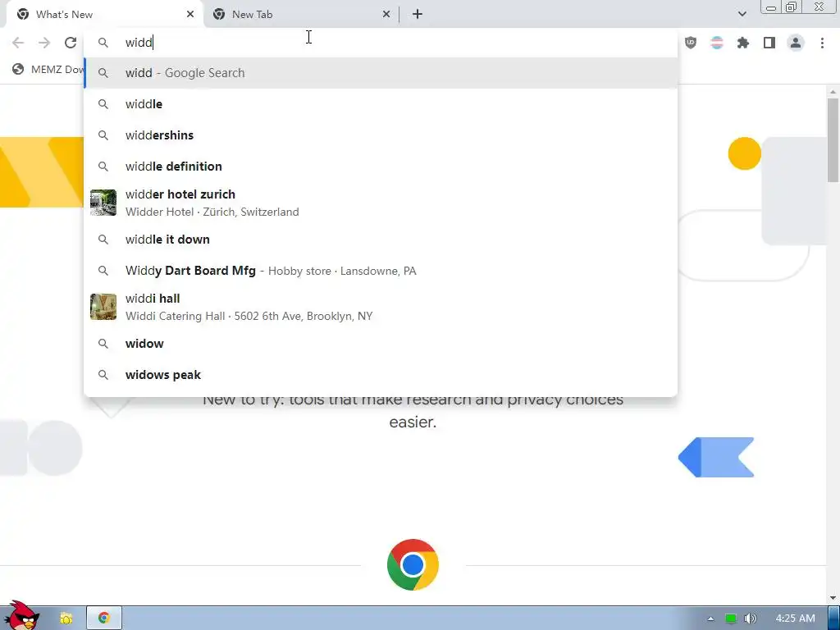Choose the 'widdle it down' suggestion
This screenshot has width=840, height=630.
(381, 240)
